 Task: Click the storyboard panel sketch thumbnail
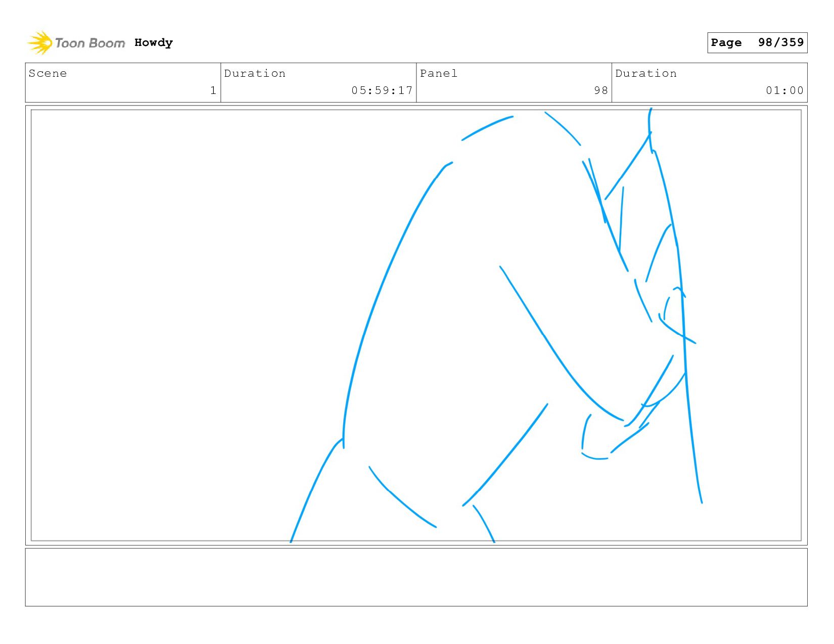tap(416, 325)
